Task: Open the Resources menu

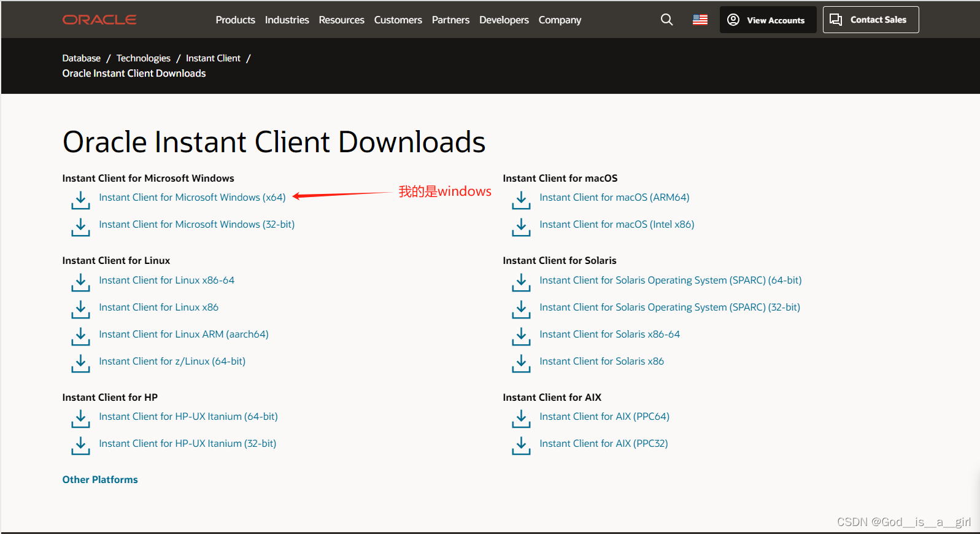Action: (341, 20)
